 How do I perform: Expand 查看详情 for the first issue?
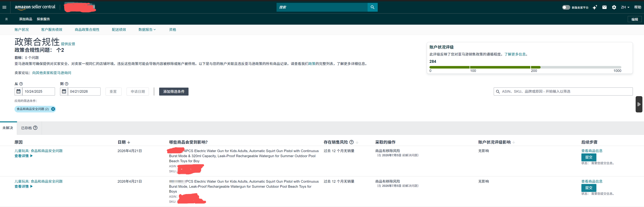pyautogui.click(x=24, y=156)
